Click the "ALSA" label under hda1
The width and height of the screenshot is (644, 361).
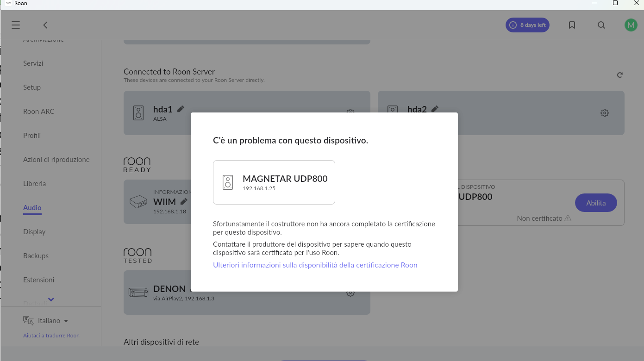[160, 119]
